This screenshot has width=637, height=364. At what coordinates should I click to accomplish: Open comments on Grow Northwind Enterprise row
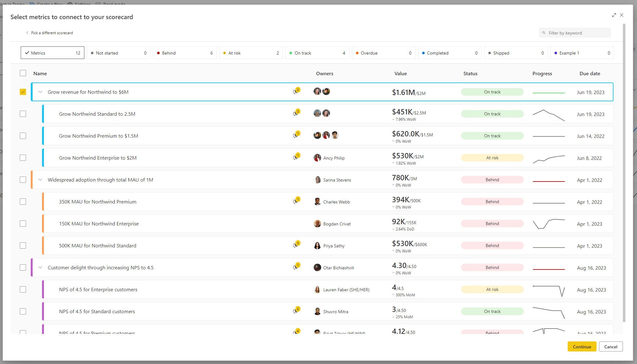296,157
